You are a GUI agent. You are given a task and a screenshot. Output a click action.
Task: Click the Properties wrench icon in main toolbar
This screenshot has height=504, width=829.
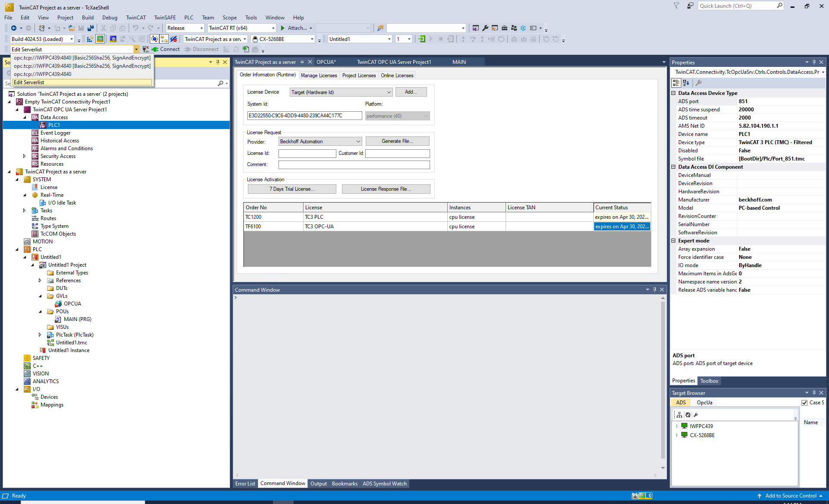click(x=485, y=28)
